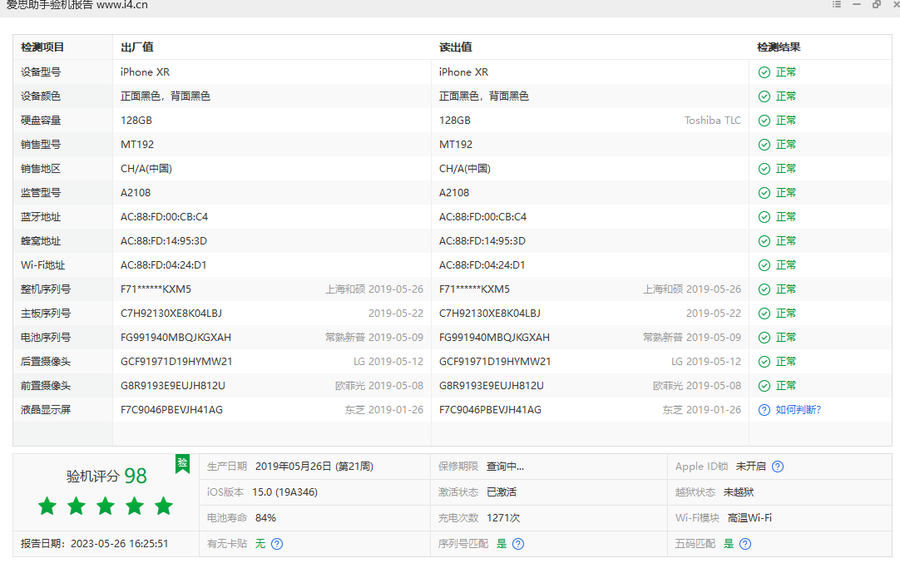Click MT192 in the 出厂值 column

(137, 145)
